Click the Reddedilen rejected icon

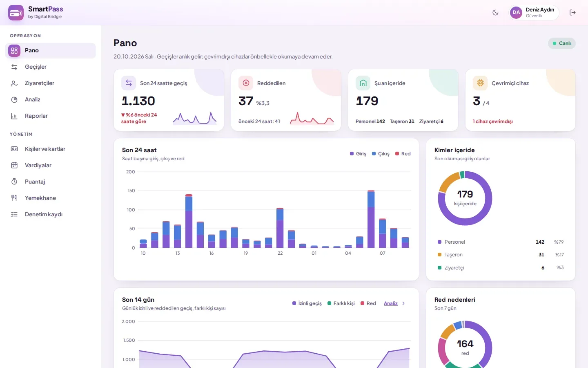(x=246, y=83)
